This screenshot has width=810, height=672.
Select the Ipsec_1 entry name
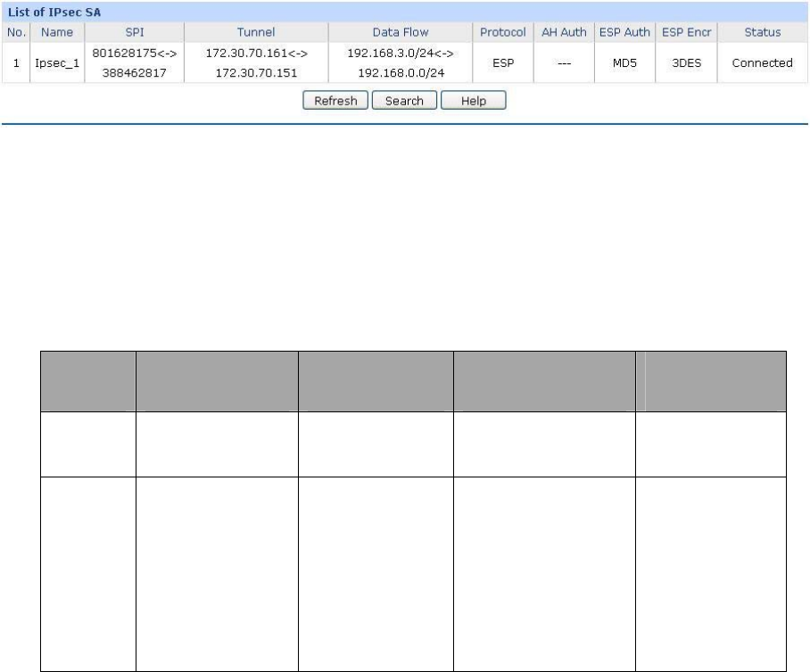tap(56, 63)
